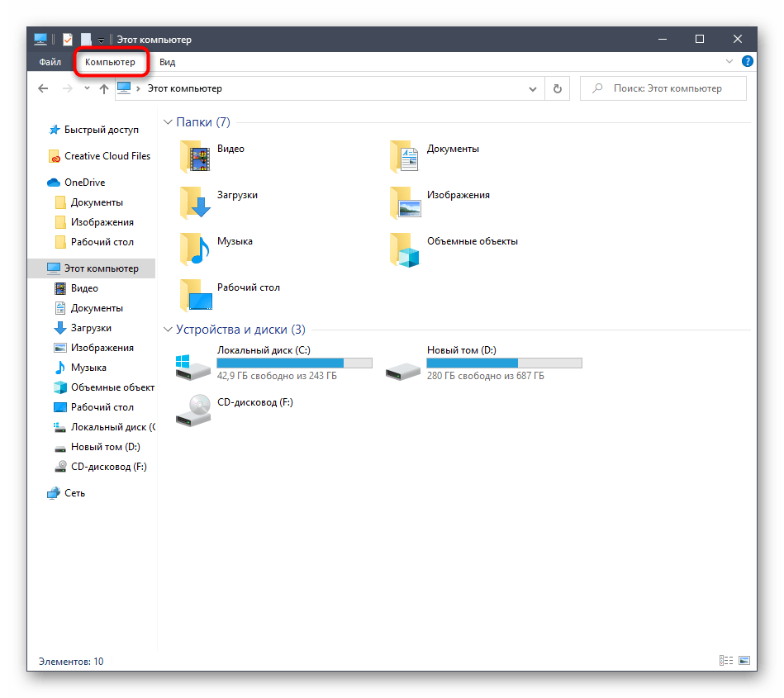Viewport: 784px width, 698px height.
Task: Open the Компьютер ribbon tab
Action: [110, 62]
